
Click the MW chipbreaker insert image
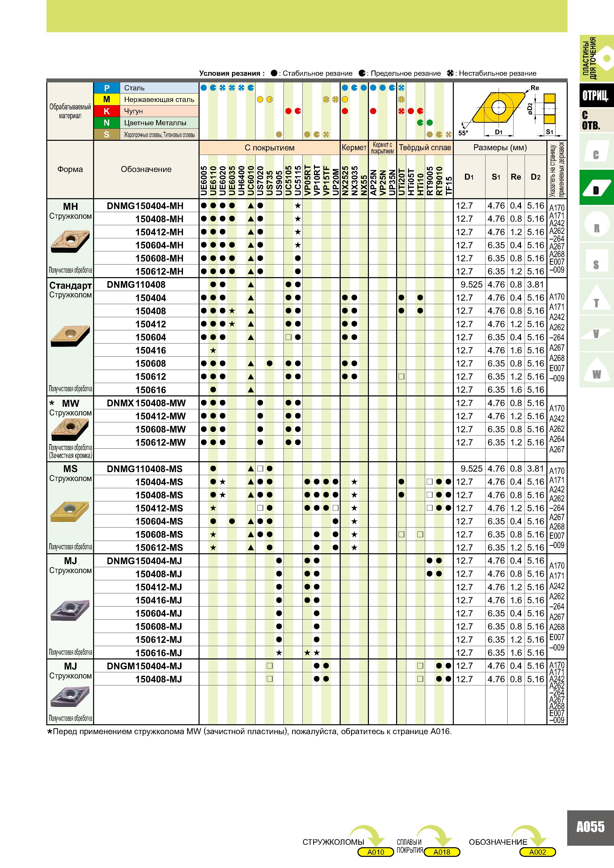[70, 430]
